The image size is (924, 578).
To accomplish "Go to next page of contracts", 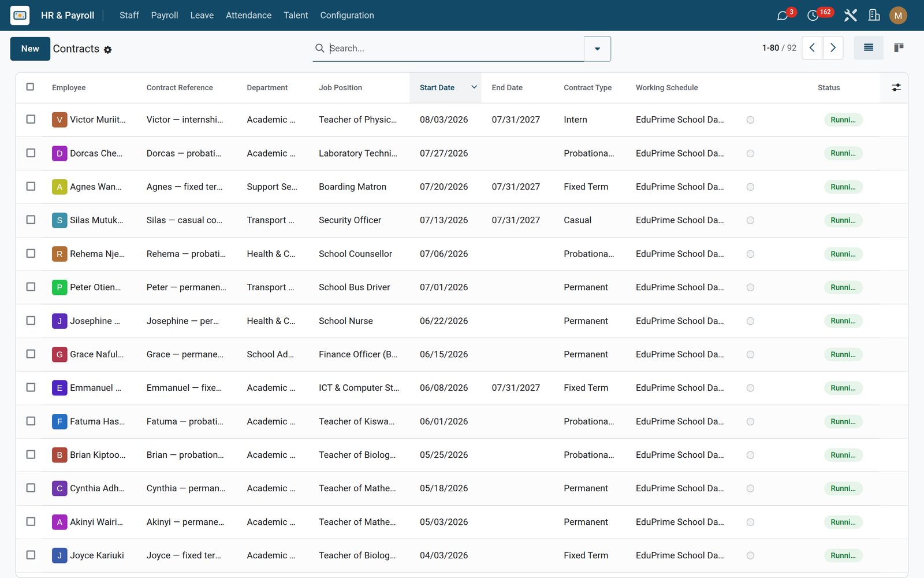I will coord(833,48).
